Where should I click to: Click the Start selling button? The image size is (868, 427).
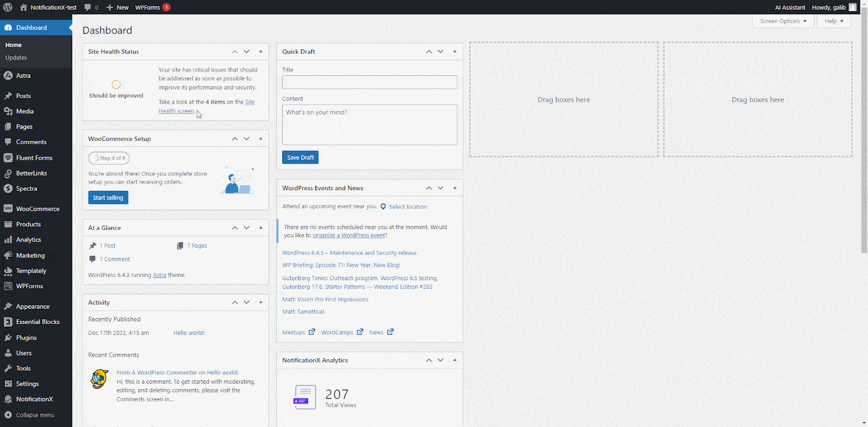(x=108, y=198)
